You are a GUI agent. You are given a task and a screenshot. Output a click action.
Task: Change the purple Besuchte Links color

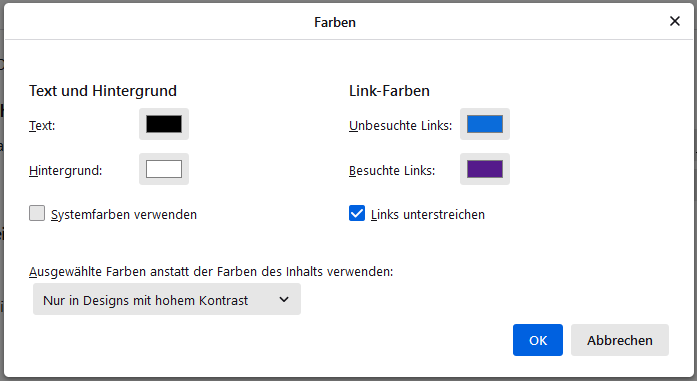click(485, 169)
